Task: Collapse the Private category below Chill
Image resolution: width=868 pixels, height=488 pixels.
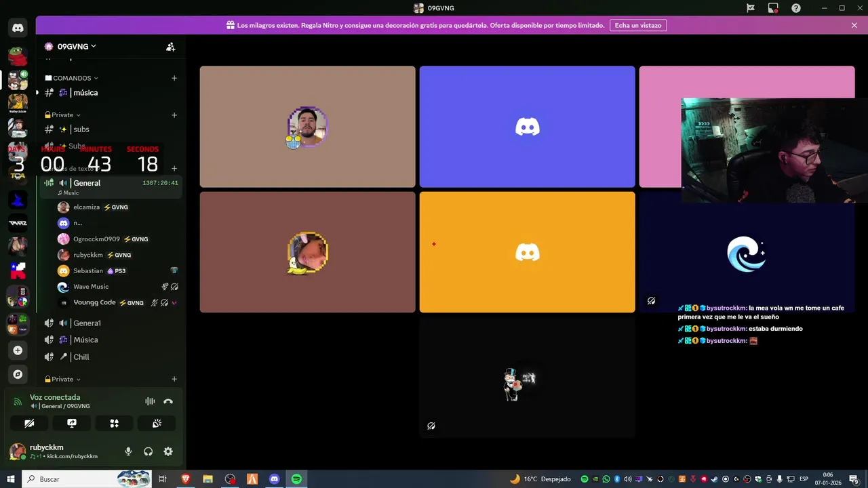Action: [62, 379]
